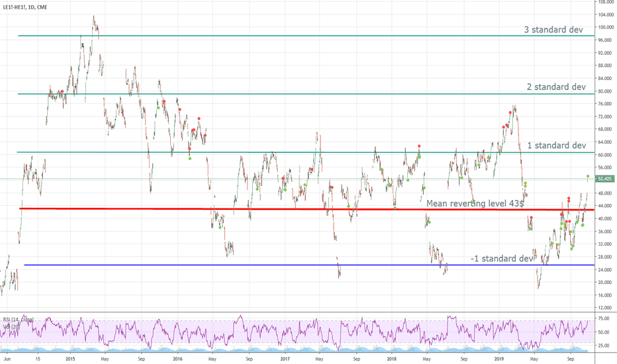617x364 pixels.
Task: Select the "-1 standard dev" annotation text
Action: [502, 259]
